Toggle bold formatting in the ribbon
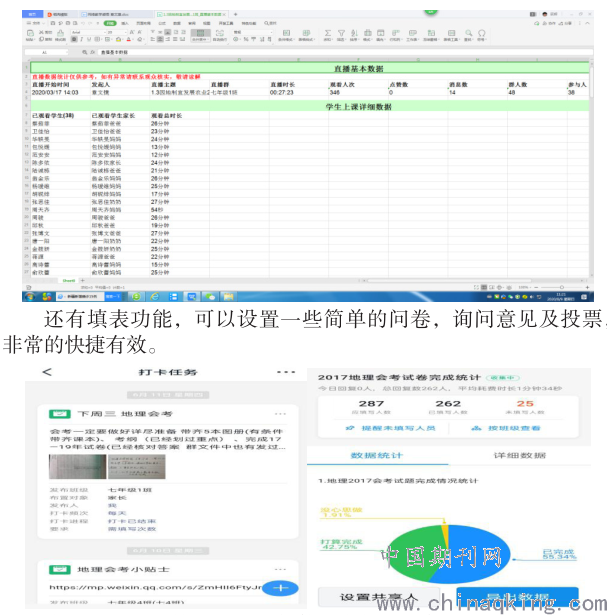The width and height of the screenshot is (607, 615). click(x=74, y=40)
